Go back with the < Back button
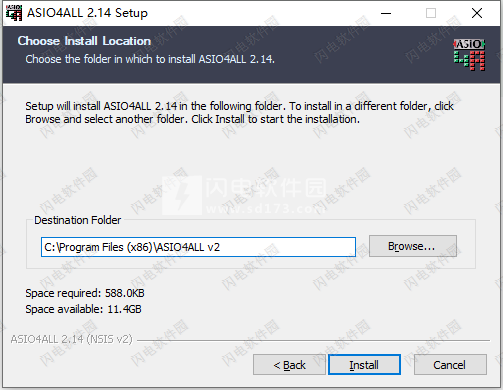Viewport: 503px width, 390px height. [289, 365]
